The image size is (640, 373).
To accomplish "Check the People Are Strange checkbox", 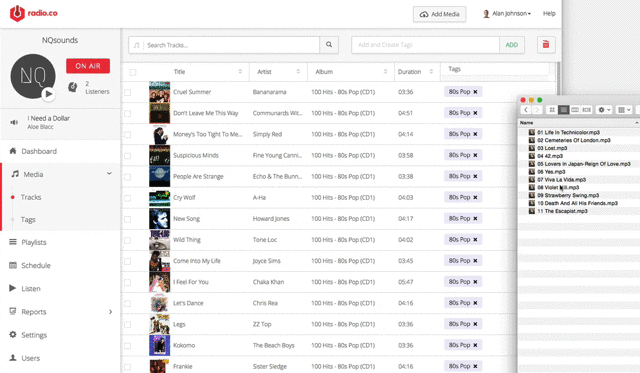I will tap(128, 177).
